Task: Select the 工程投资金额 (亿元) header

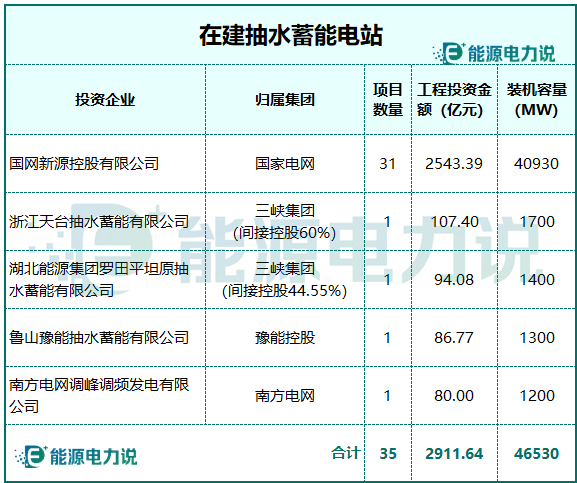Action: click(x=454, y=100)
